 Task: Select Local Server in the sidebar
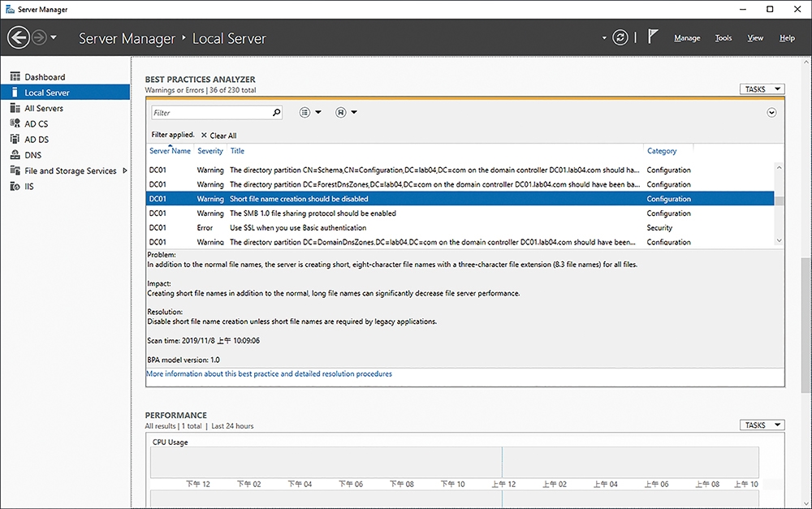click(x=65, y=93)
